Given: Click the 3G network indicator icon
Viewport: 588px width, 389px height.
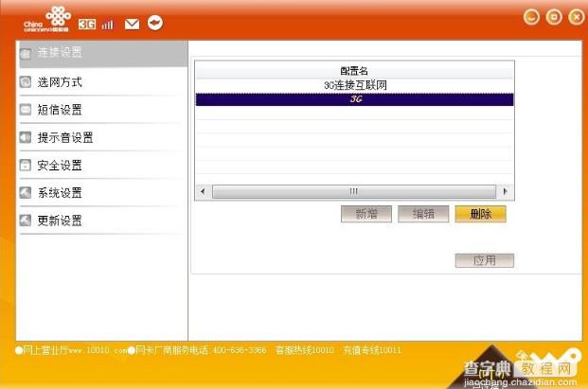Looking at the screenshot, I should tap(87, 25).
